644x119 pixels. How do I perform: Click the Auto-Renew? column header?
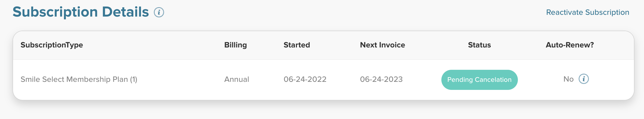tap(570, 45)
